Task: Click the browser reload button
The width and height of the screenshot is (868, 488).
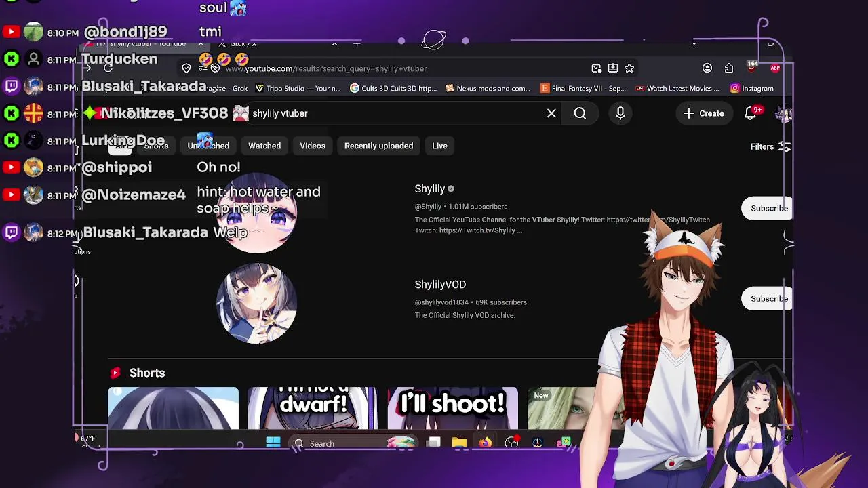Action: 108,68
